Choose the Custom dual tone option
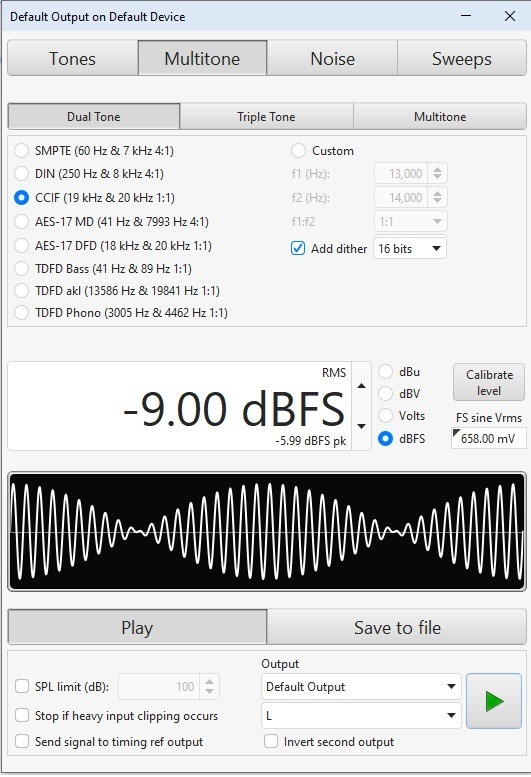This screenshot has height=777, width=531. (322, 151)
